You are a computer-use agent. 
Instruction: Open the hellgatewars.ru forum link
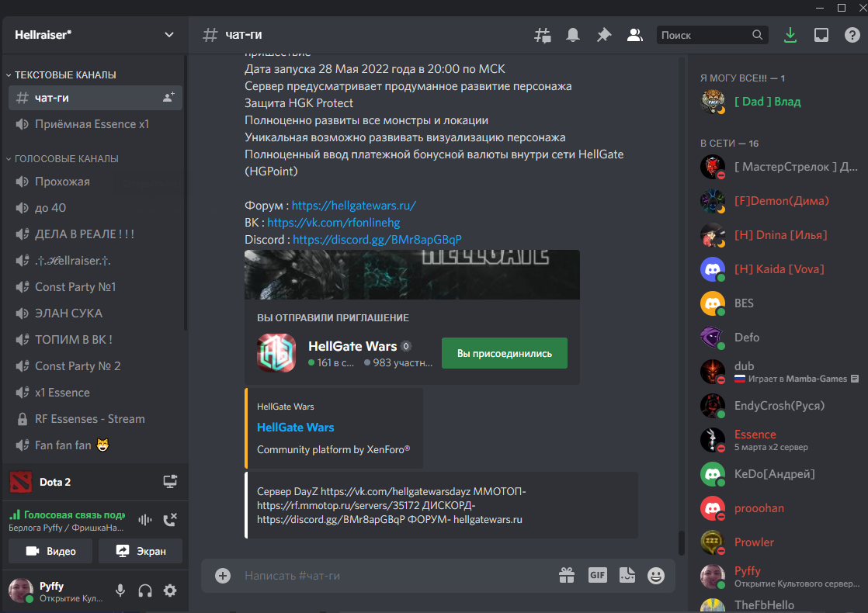coord(354,206)
